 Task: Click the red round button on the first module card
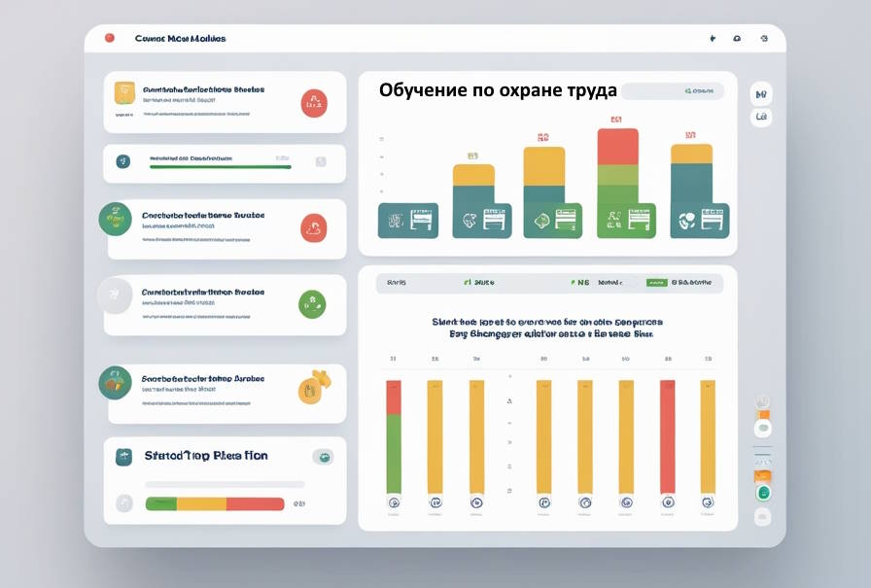point(314,103)
